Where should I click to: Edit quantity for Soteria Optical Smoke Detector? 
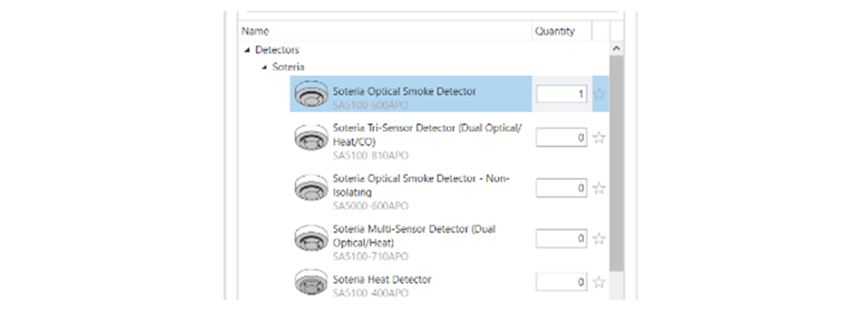561,94
